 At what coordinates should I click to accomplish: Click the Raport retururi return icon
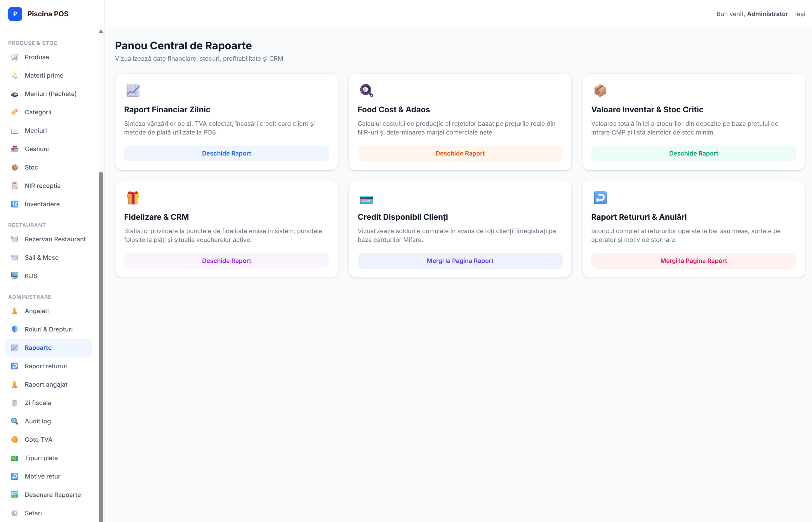[x=15, y=366]
